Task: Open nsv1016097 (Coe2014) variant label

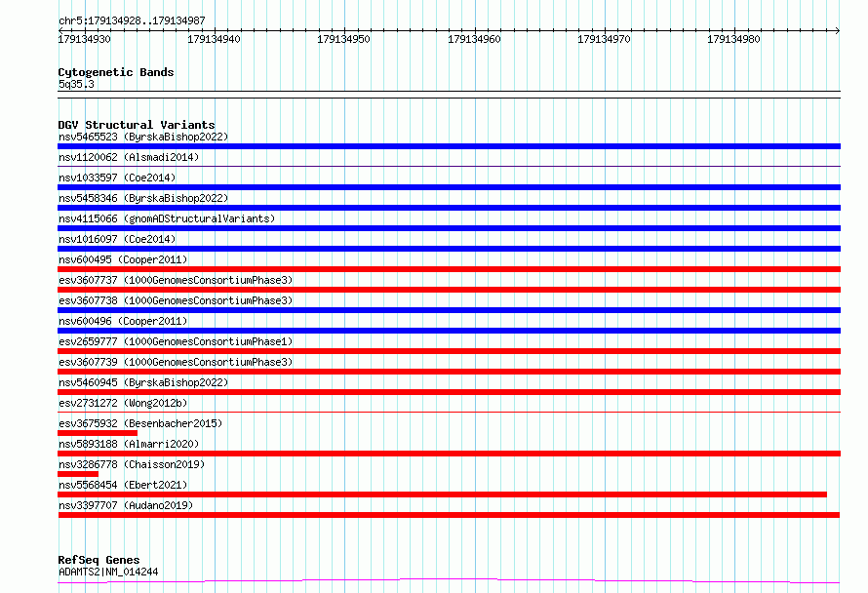Action: pyautogui.click(x=117, y=239)
